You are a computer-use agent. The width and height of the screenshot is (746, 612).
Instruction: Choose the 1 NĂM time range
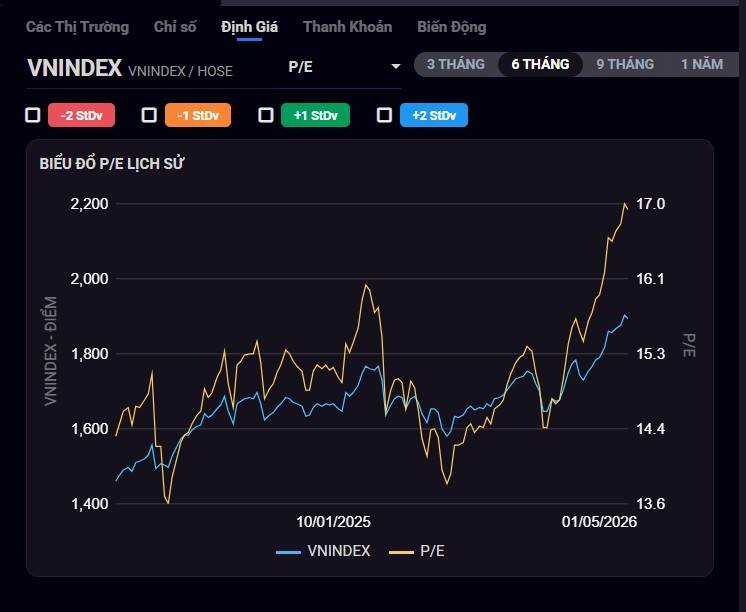pyautogui.click(x=701, y=64)
